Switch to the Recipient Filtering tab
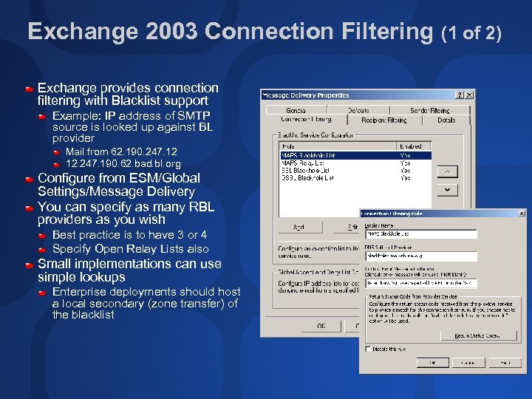 click(x=384, y=120)
